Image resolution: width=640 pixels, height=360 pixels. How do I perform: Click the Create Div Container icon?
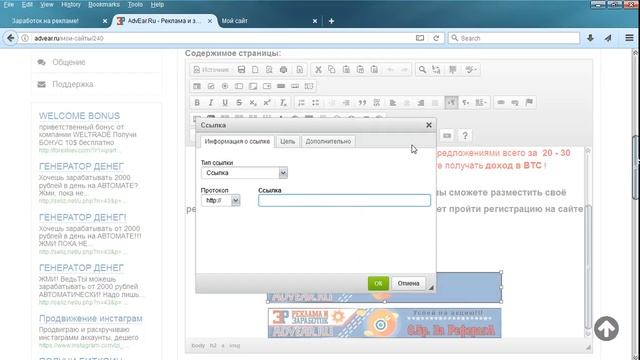376,102
